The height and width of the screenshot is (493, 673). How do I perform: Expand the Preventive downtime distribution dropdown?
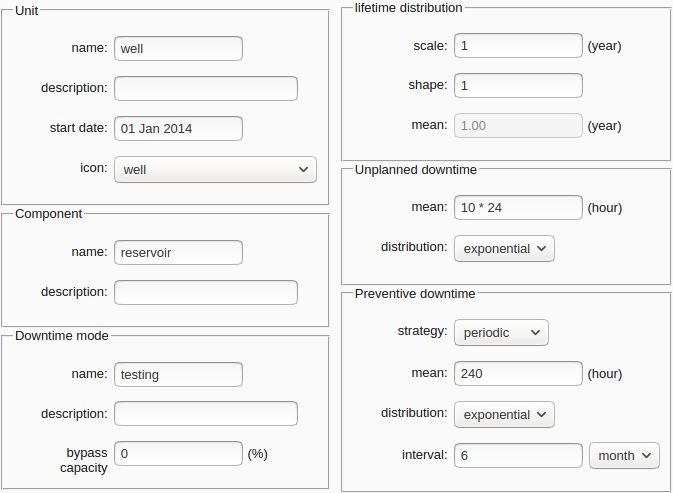click(x=503, y=414)
